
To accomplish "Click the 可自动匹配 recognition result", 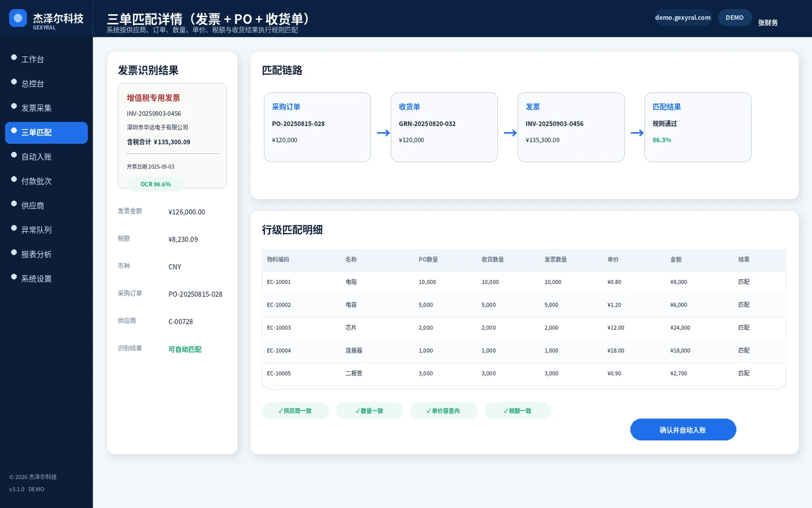I will 185,349.
